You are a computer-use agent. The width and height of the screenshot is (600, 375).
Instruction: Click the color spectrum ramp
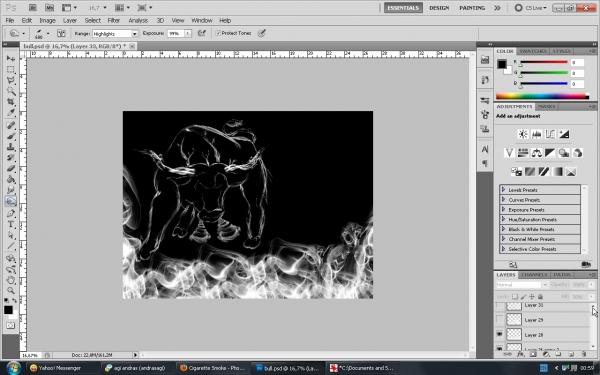point(542,96)
